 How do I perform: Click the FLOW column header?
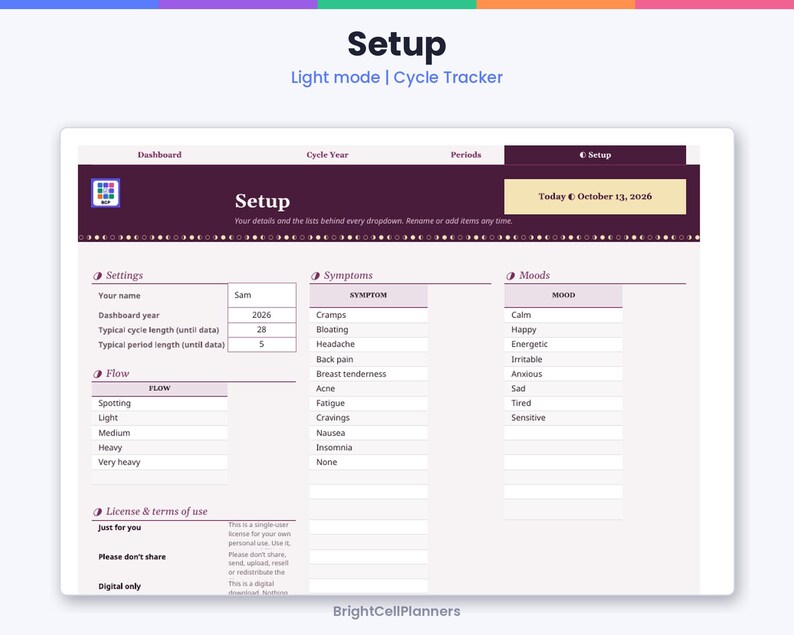[x=160, y=389]
